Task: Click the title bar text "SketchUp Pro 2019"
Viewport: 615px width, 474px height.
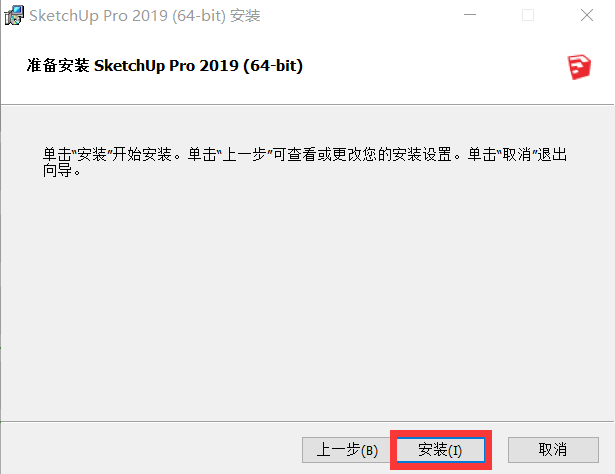Action: 98,16
